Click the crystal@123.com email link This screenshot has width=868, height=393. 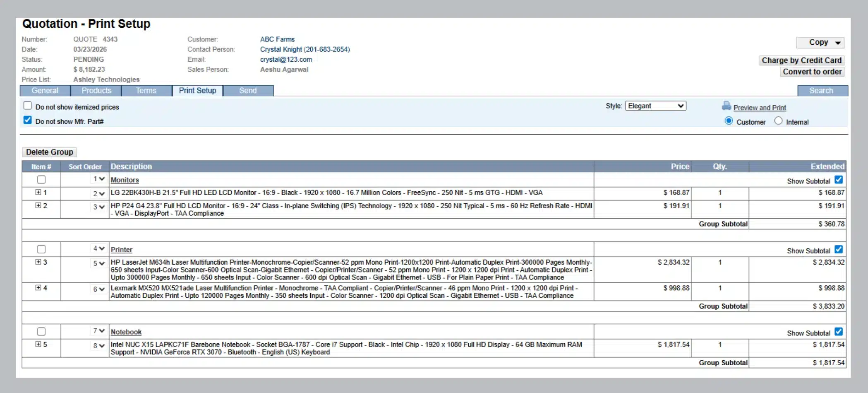[x=286, y=59]
